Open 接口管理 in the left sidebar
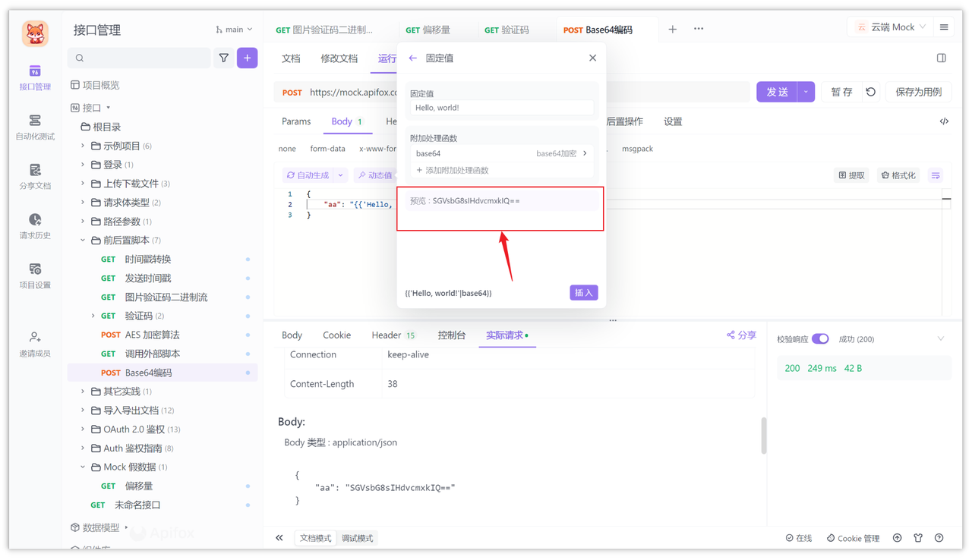This screenshot has height=560, width=972. 35,77
